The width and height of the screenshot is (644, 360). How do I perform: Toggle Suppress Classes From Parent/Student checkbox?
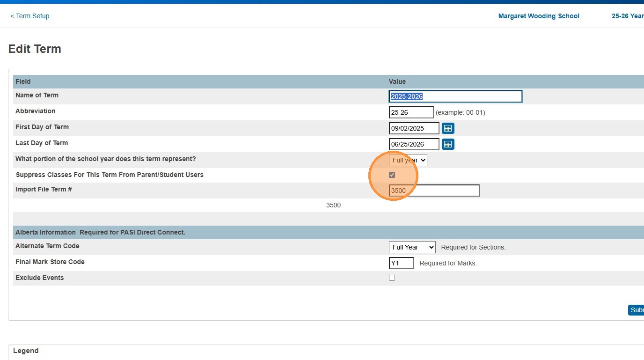click(x=392, y=175)
